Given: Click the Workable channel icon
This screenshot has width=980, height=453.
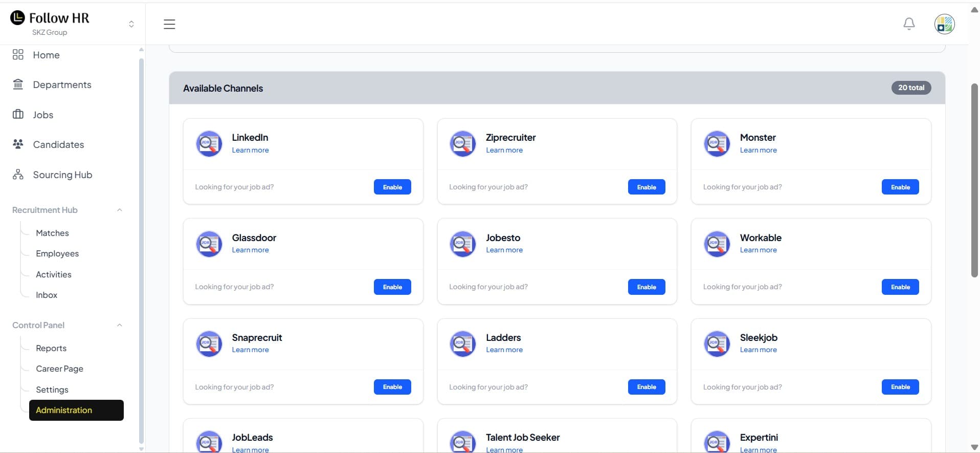Looking at the screenshot, I should pyautogui.click(x=717, y=244).
